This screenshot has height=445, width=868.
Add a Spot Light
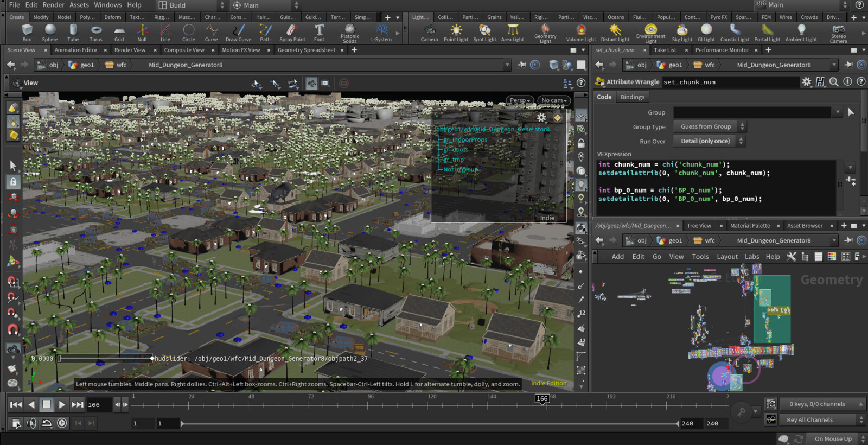484,33
